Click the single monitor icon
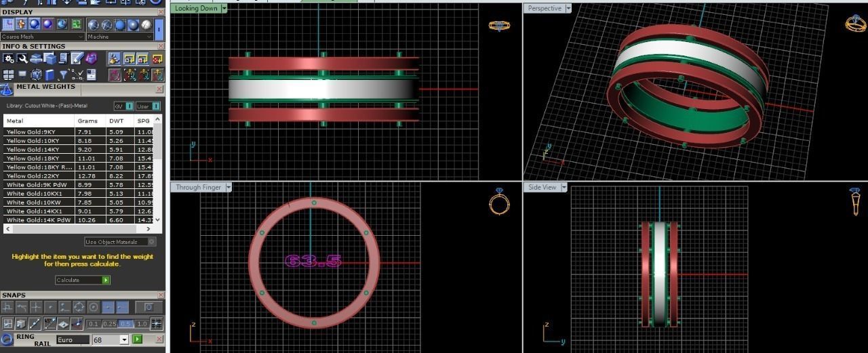 click(22, 74)
